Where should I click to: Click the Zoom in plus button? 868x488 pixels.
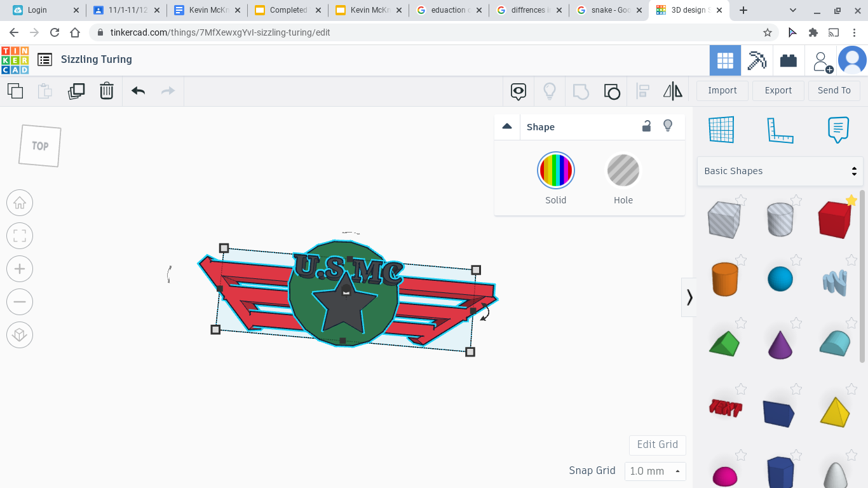[20, 269]
